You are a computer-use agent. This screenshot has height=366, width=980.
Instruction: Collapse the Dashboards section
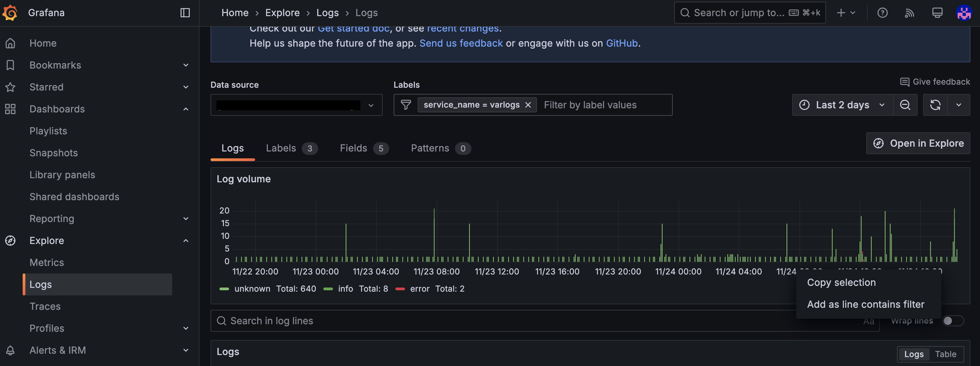coord(186,109)
